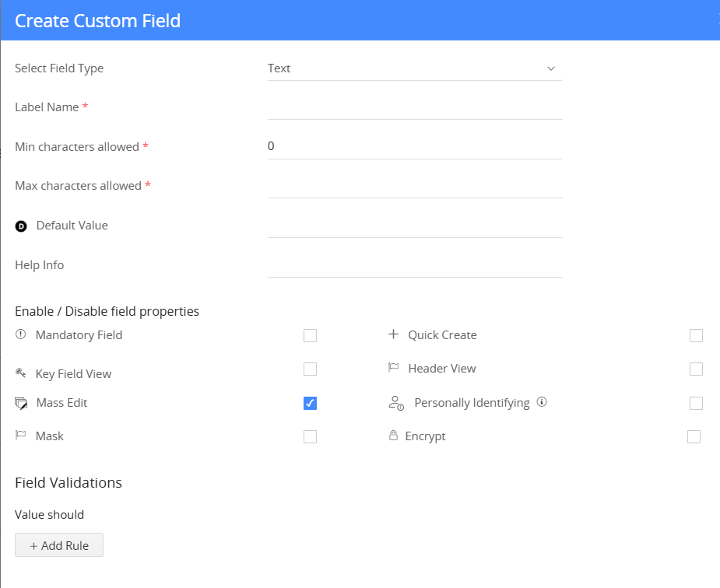This screenshot has height=588, width=720.
Task: Click the Encrypt lock icon
Action: 393,436
